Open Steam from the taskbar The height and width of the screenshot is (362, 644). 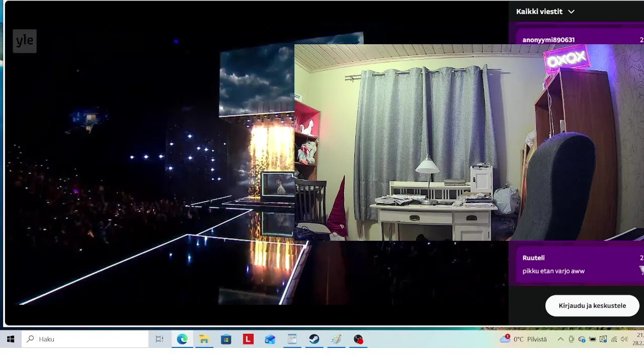coord(314,339)
